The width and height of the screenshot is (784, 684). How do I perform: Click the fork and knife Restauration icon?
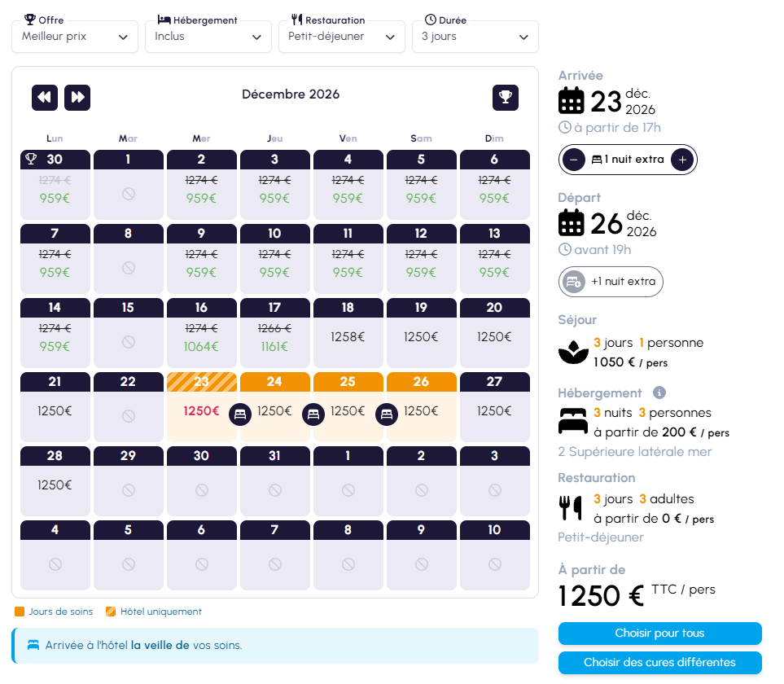(571, 508)
